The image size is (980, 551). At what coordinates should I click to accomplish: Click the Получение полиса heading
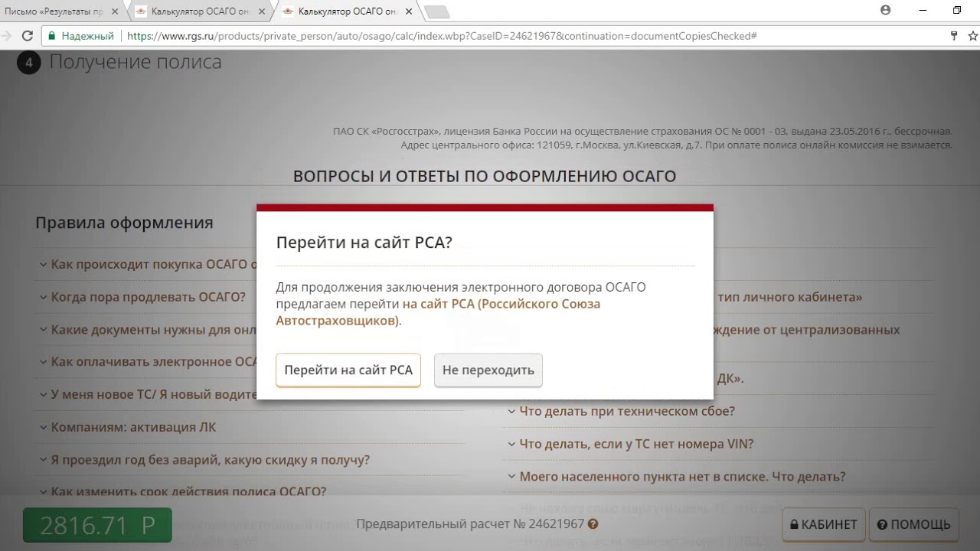point(136,62)
